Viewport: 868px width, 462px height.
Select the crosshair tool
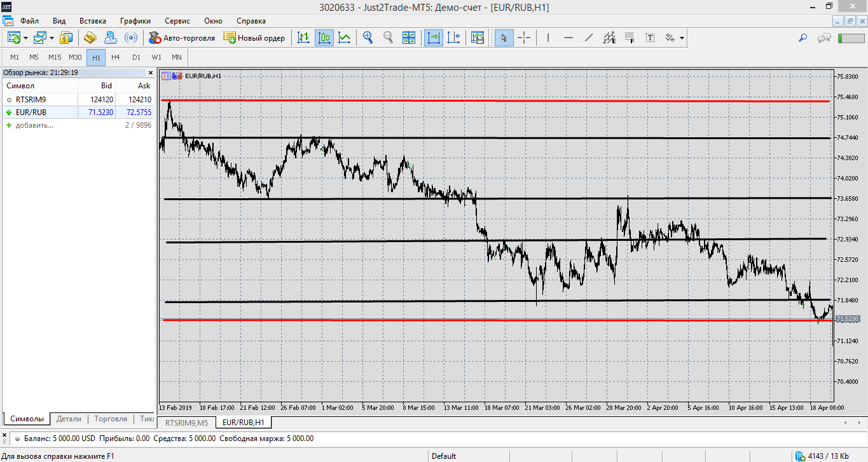524,37
